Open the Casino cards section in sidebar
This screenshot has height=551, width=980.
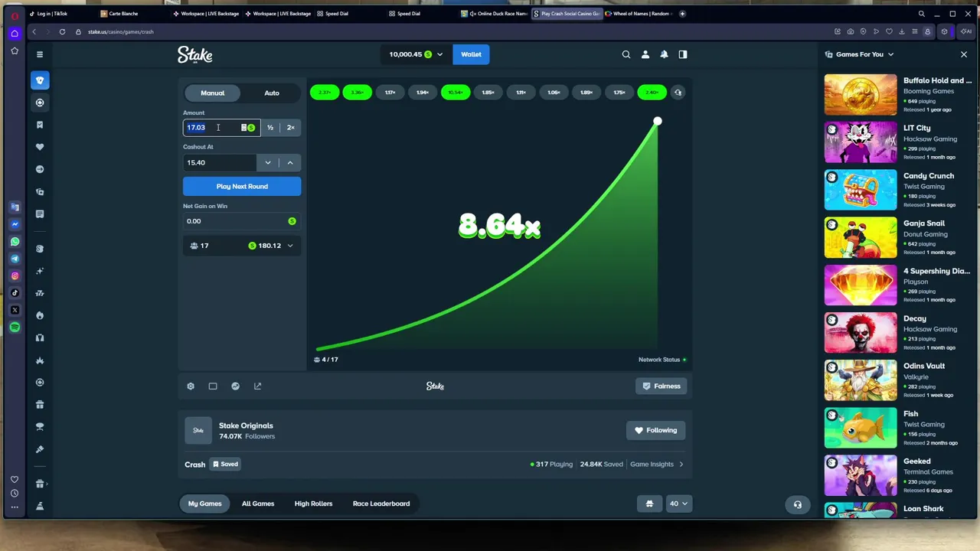tap(40, 80)
